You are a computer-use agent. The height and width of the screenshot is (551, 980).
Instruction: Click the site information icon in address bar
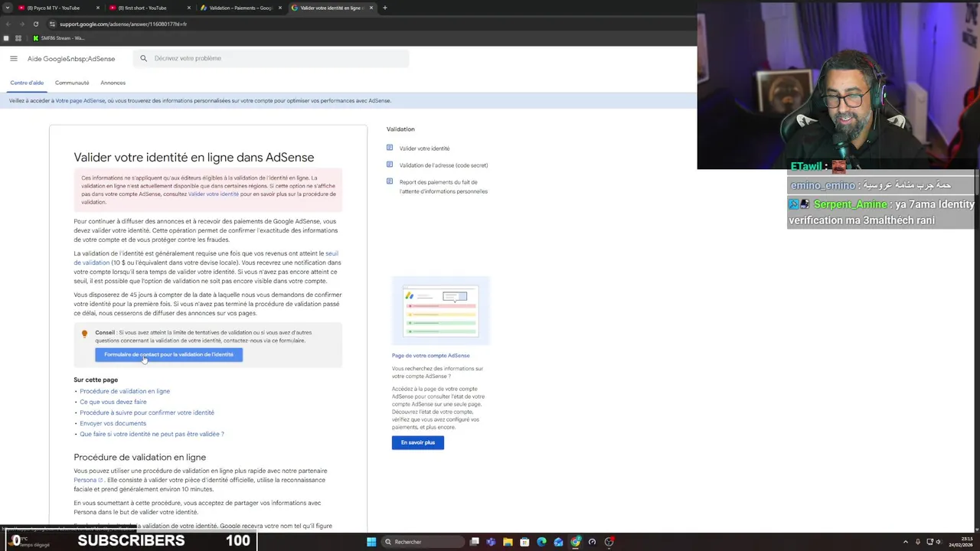[x=52, y=24]
